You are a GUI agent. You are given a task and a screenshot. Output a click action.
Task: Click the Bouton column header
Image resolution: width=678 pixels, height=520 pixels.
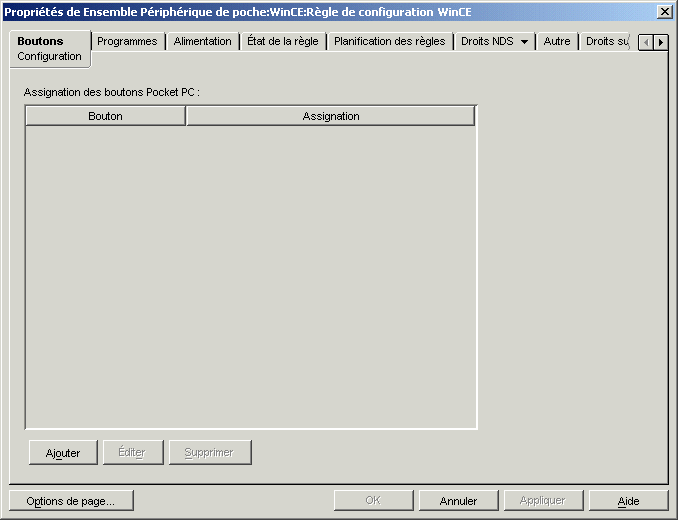click(106, 116)
